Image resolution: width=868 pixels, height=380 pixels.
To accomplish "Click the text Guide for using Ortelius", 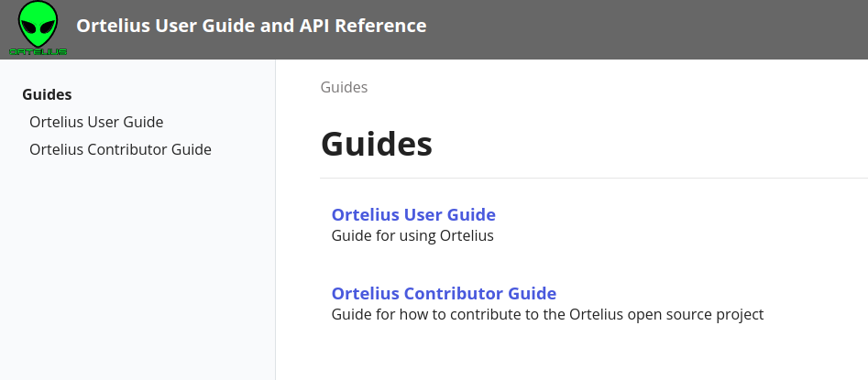I will click(x=412, y=235).
